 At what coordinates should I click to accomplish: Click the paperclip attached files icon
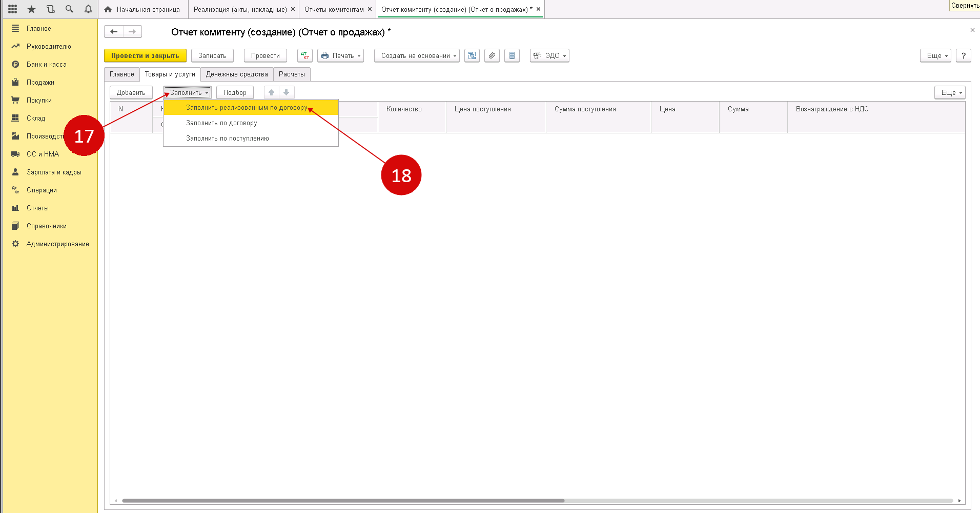point(492,55)
